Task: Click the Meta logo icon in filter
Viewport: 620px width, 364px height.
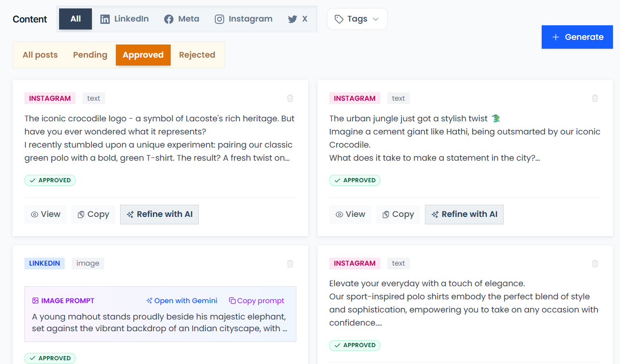Action: [169, 19]
